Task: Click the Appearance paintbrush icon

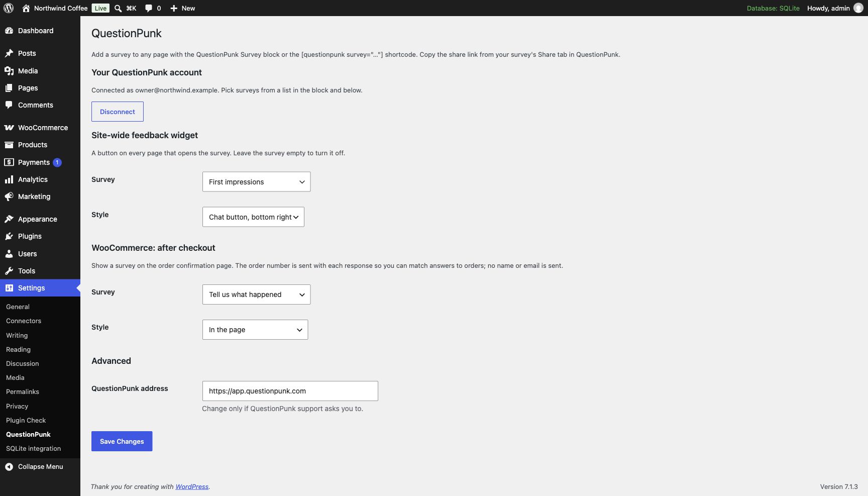Action: coord(9,219)
